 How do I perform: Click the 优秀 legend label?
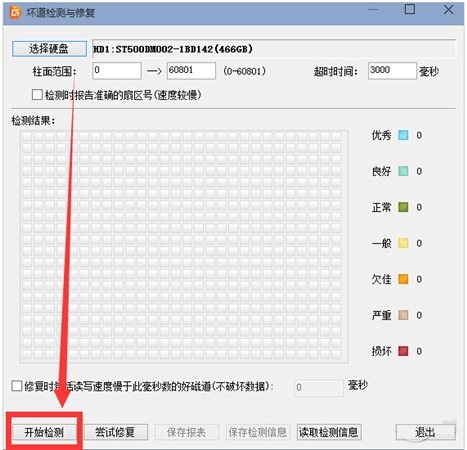pyautogui.click(x=381, y=135)
